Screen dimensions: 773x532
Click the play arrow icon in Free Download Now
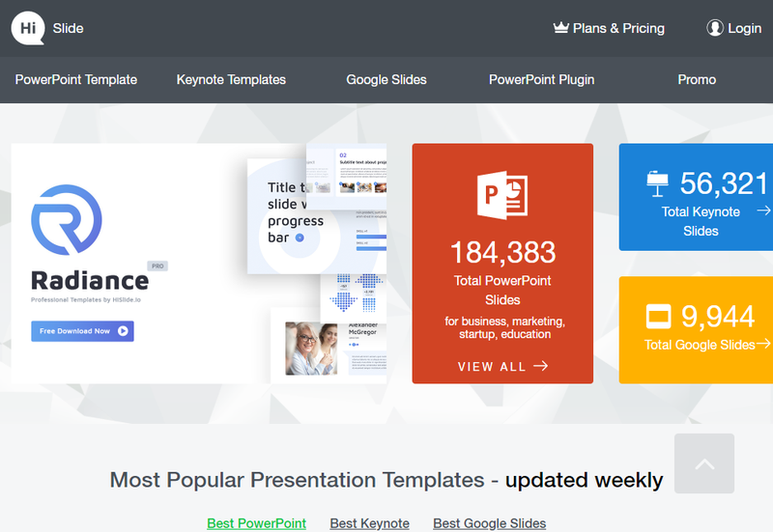tap(123, 331)
